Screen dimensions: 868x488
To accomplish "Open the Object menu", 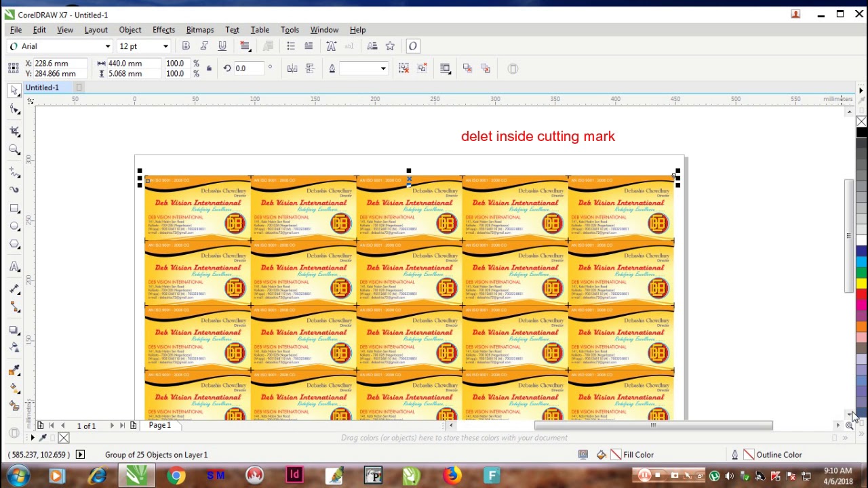I will tap(130, 30).
